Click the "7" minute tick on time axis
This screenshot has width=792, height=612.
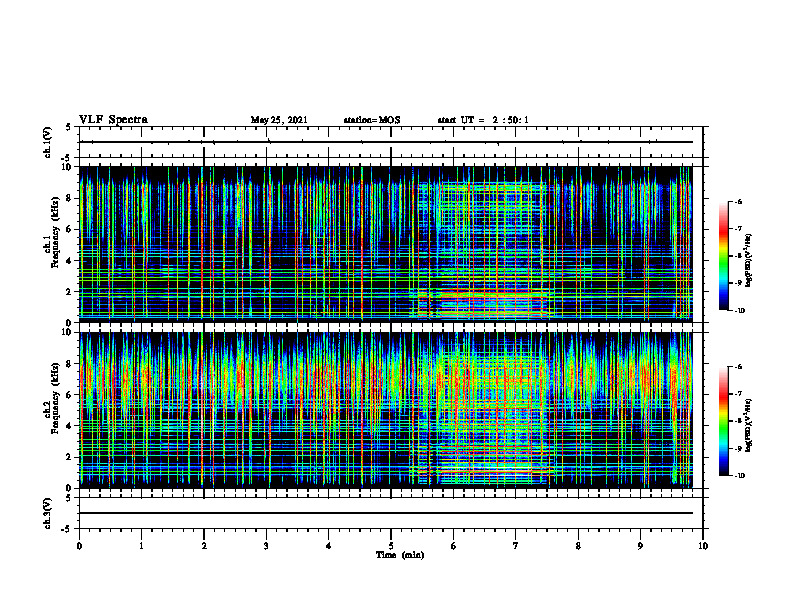[516, 546]
